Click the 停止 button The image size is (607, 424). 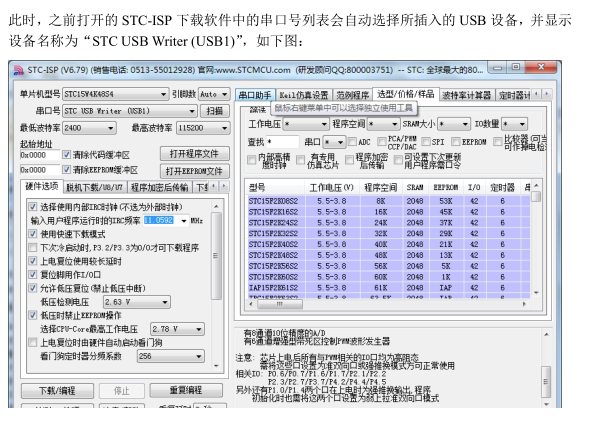click(122, 390)
